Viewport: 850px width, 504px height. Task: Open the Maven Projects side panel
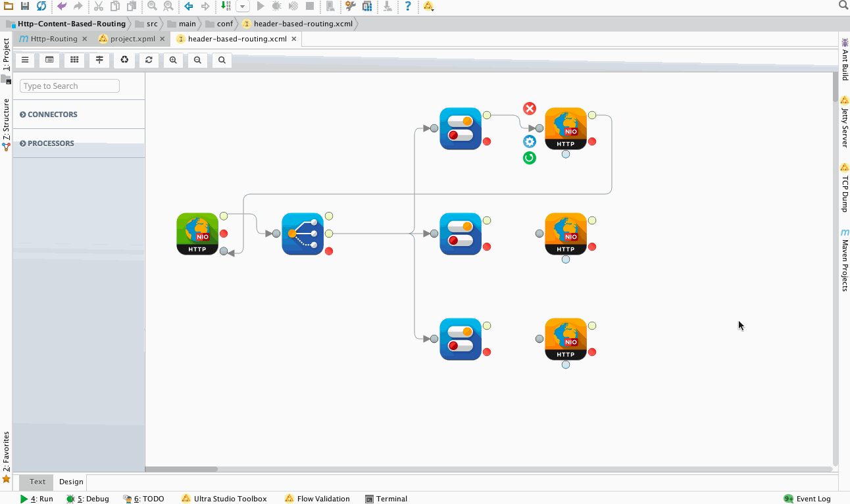845,261
